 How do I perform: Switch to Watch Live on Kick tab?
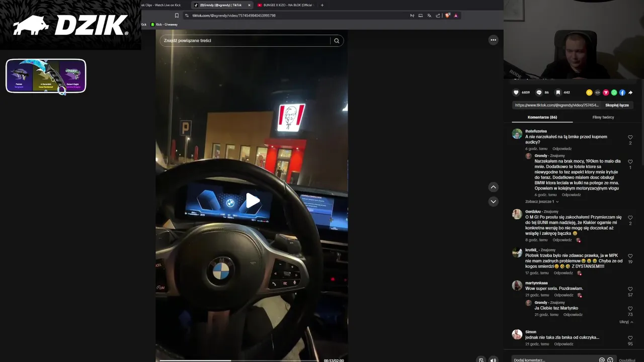click(x=161, y=5)
